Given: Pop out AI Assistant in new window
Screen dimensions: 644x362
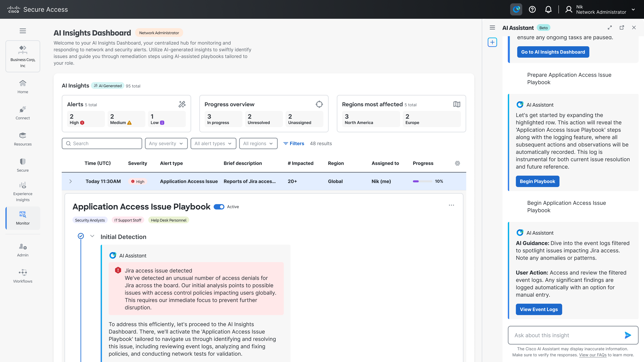Looking at the screenshot, I should (622, 28).
